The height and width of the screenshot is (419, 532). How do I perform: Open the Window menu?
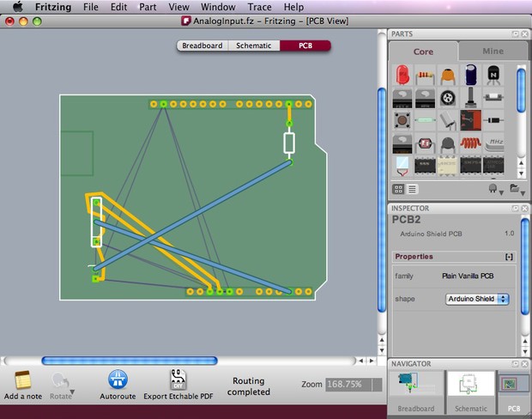click(x=218, y=7)
